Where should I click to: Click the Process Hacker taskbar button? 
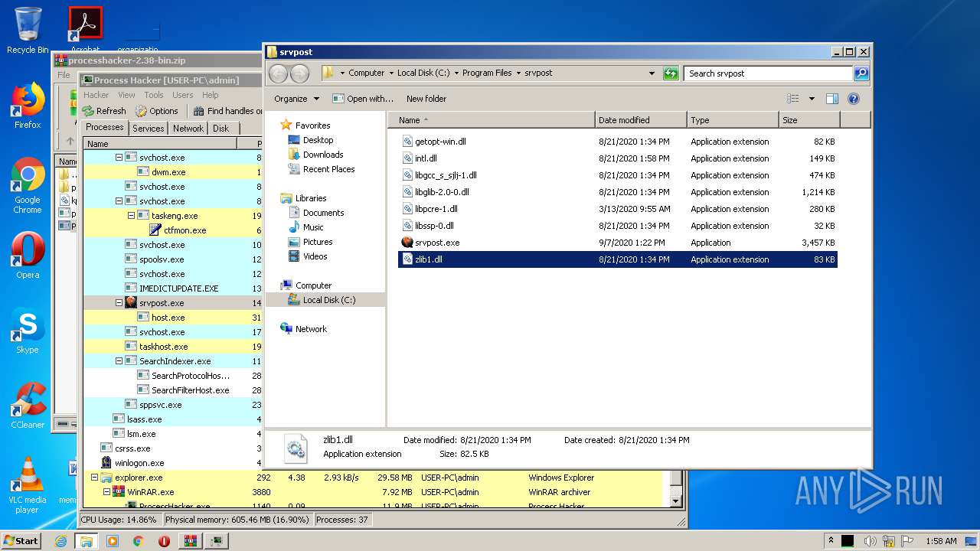click(217, 541)
